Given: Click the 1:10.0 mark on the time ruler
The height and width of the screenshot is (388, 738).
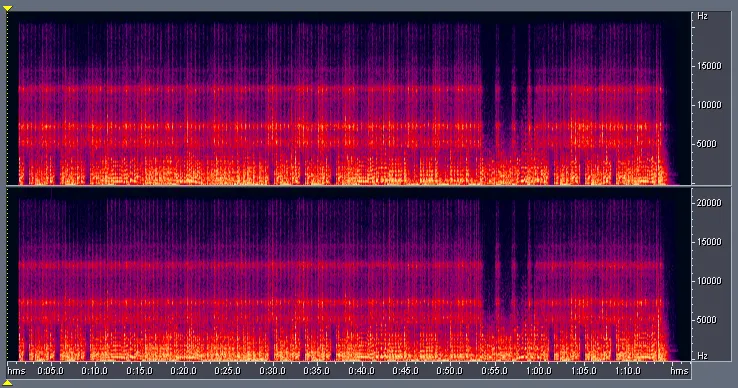Looking at the screenshot, I should pos(628,371).
